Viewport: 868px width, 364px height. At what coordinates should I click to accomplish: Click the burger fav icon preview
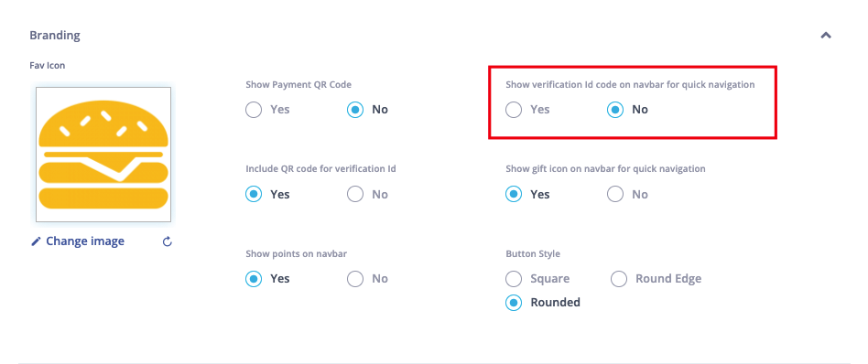[103, 155]
